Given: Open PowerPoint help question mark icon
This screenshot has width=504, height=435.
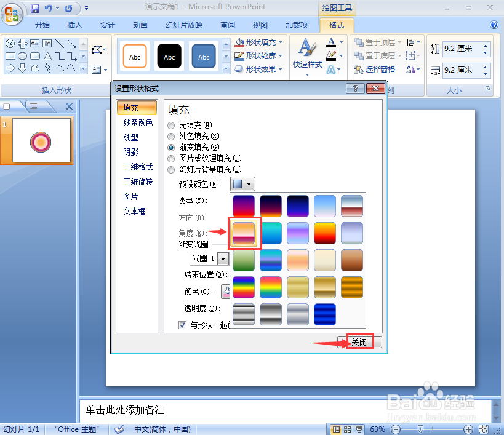Looking at the screenshot, I should point(494,25).
